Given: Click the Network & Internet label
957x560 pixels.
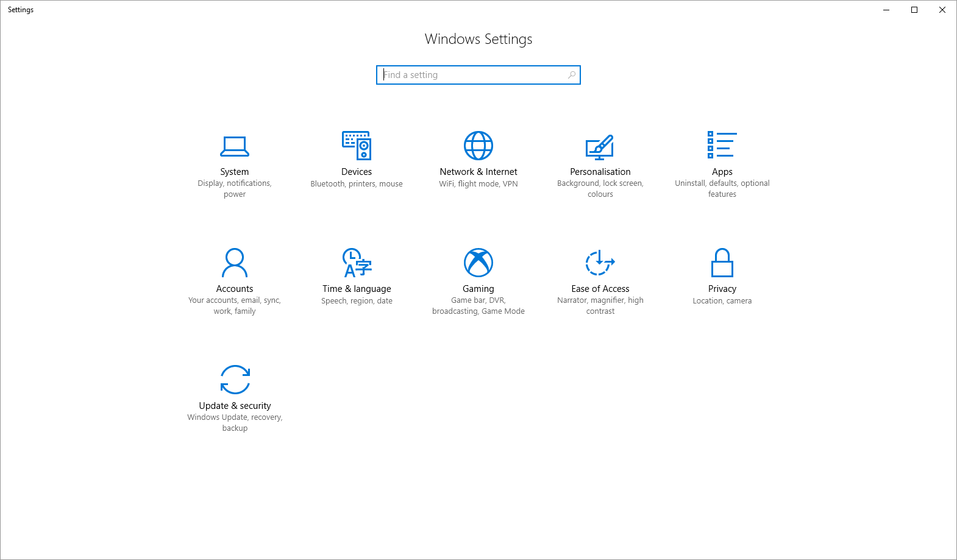Looking at the screenshot, I should tap(478, 172).
